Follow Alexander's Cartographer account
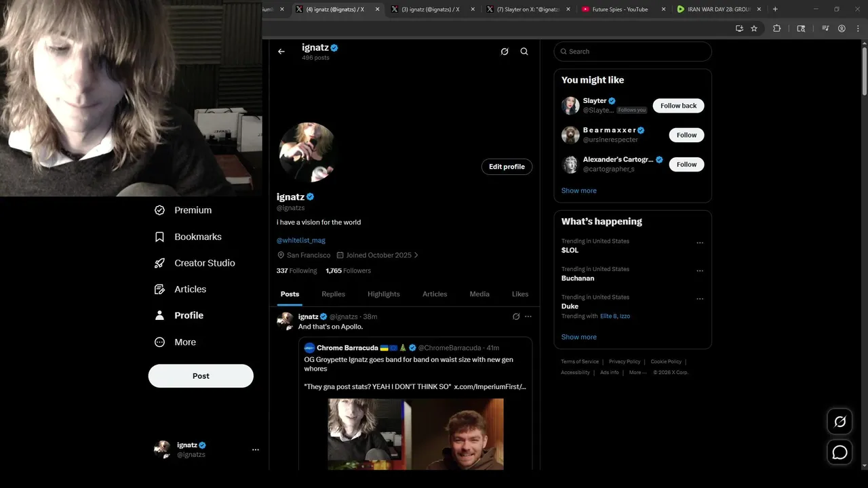 [686, 164]
